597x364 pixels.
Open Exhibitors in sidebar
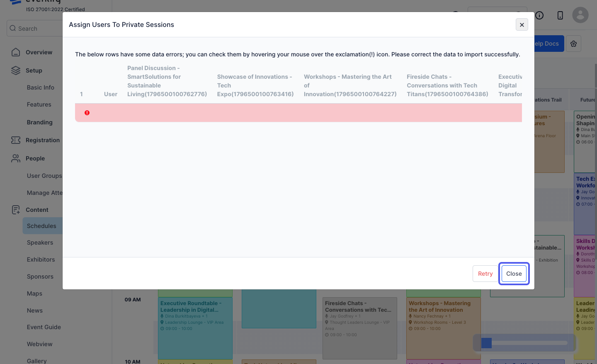pos(41,260)
